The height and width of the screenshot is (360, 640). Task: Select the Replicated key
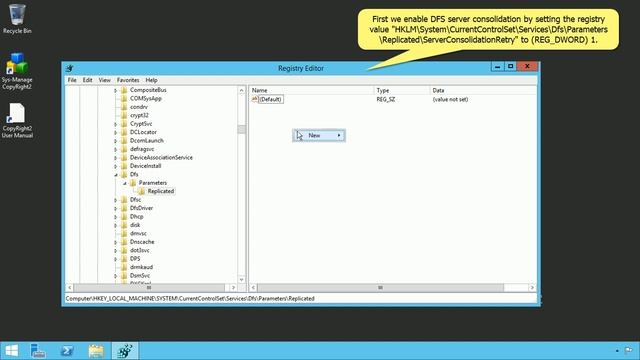161,191
